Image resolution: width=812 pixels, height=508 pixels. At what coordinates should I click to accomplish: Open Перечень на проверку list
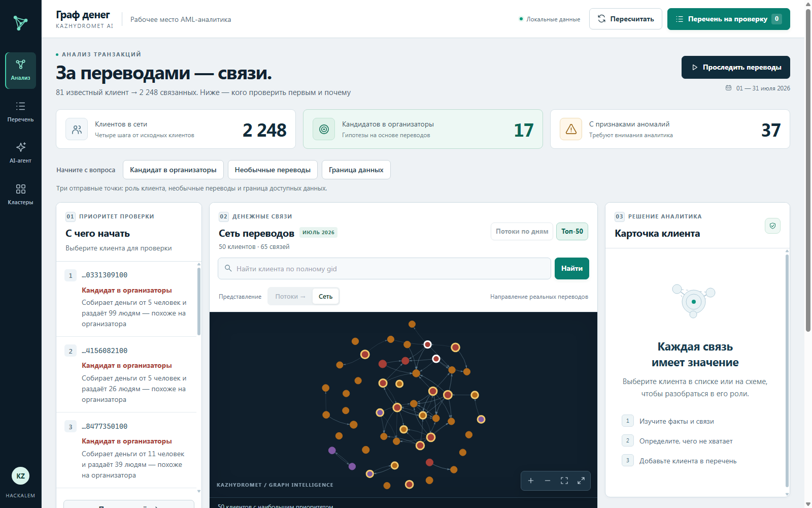point(729,19)
